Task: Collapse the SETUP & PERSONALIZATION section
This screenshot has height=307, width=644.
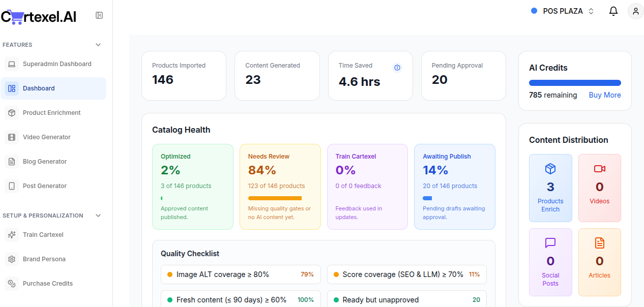Action: point(98,216)
